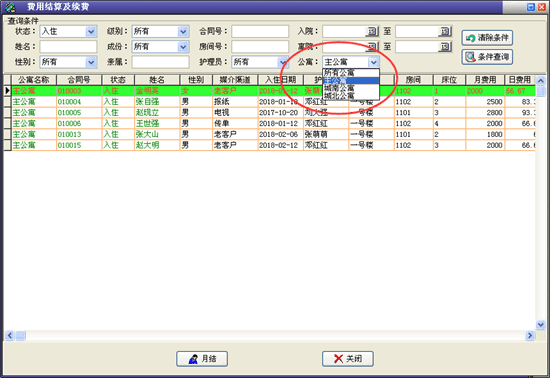This screenshot has height=378, width=550.
Task: Click the name cell 张大山
Action: click(157, 134)
